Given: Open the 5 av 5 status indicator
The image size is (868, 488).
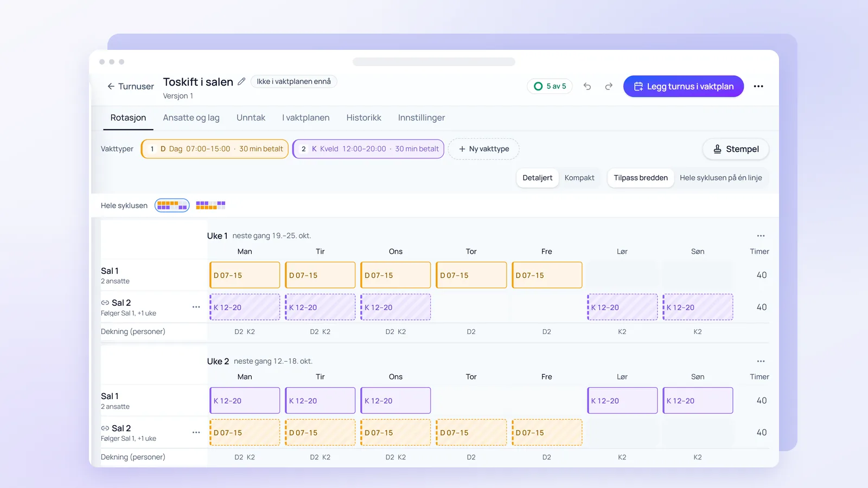Looking at the screenshot, I should click(550, 86).
